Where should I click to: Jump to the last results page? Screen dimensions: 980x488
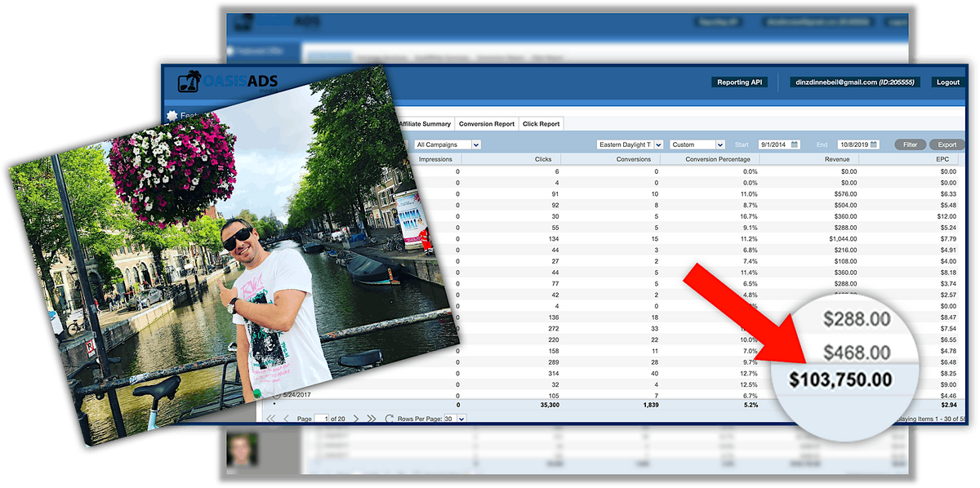(x=371, y=419)
